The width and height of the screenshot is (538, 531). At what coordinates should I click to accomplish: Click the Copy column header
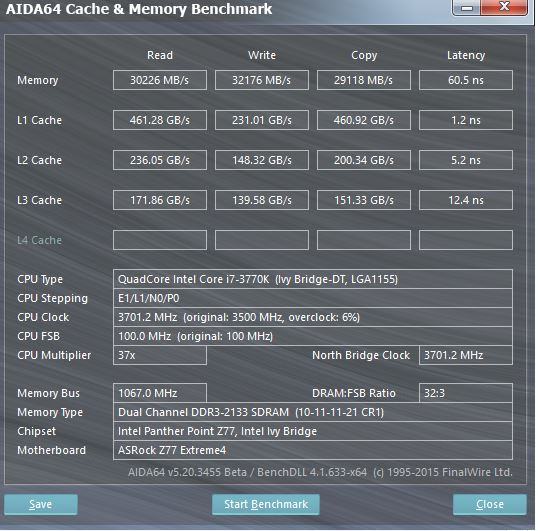[364, 56]
